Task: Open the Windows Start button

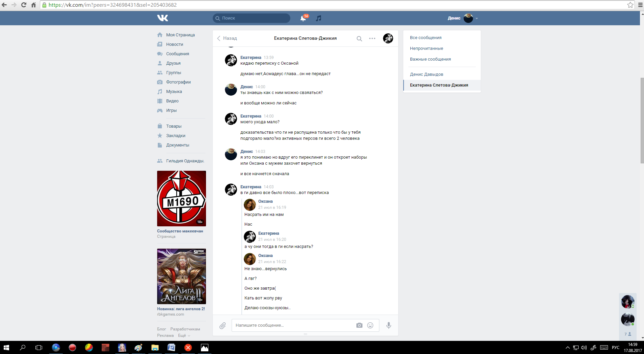Action: pyautogui.click(x=6, y=348)
